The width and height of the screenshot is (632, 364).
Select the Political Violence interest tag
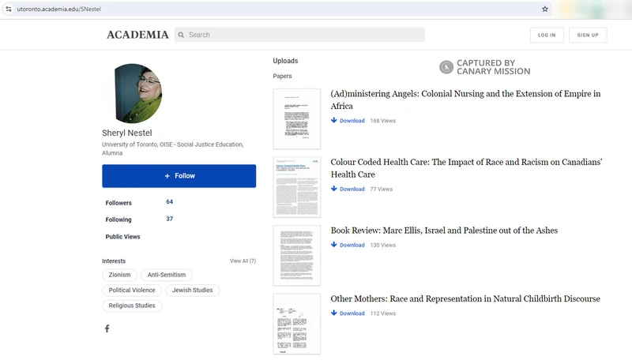point(132,291)
